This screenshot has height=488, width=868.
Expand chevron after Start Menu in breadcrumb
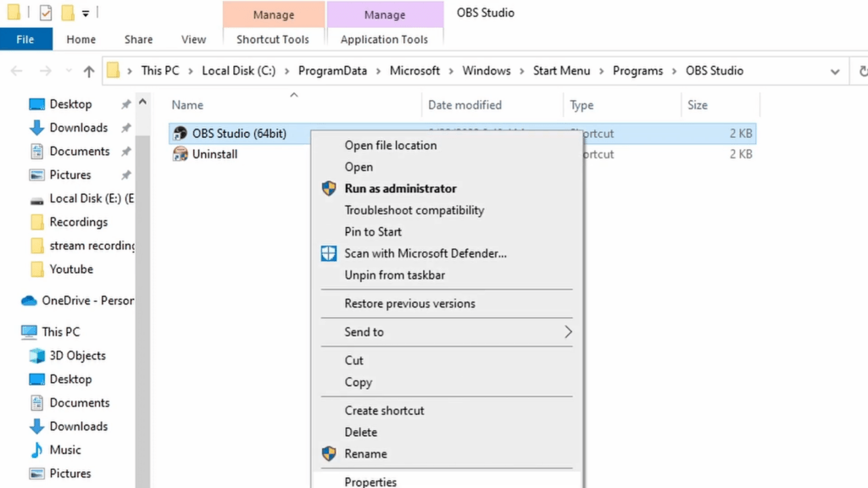click(601, 71)
